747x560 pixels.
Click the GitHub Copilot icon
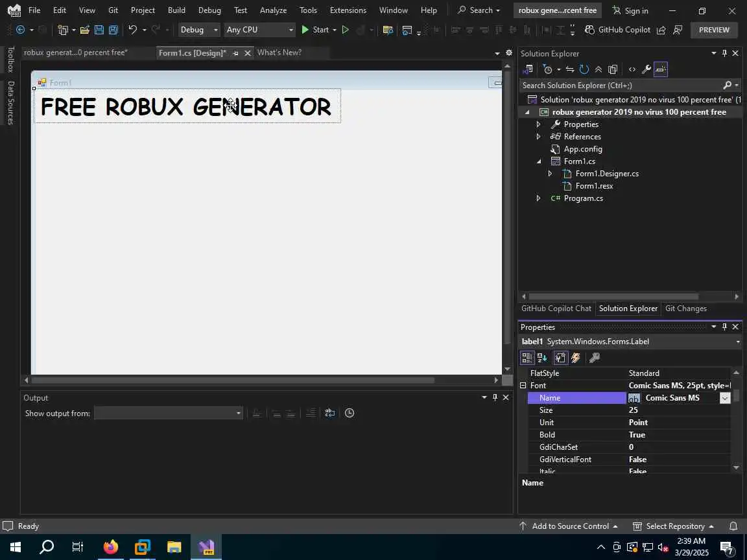coord(590,30)
